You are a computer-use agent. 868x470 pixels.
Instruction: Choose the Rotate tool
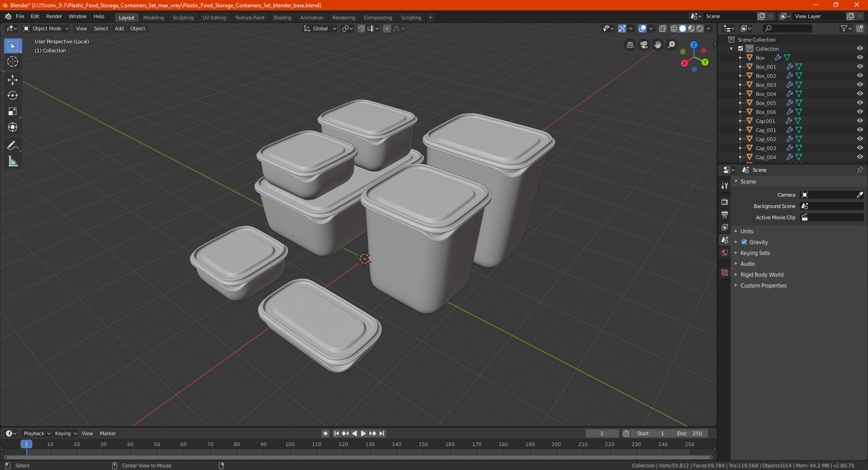13,95
